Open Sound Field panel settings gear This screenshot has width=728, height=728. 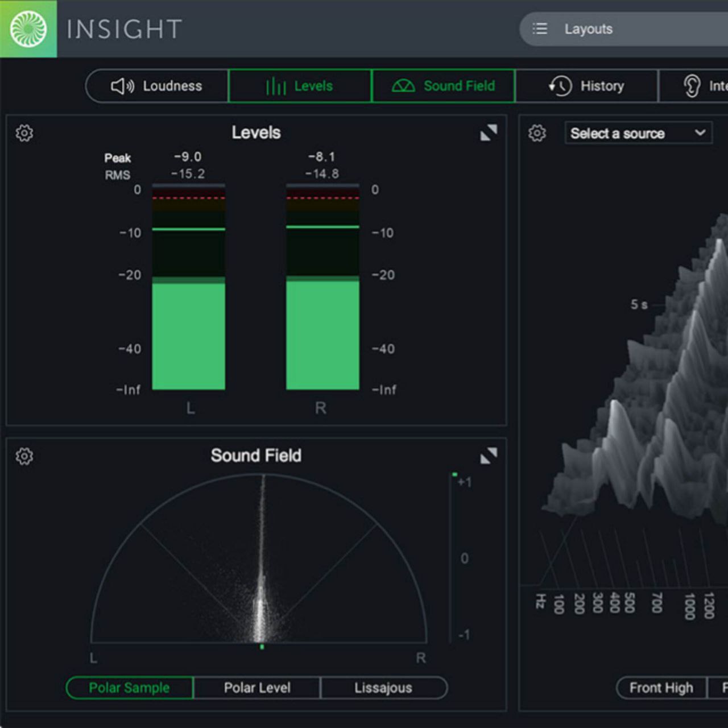click(x=24, y=456)
